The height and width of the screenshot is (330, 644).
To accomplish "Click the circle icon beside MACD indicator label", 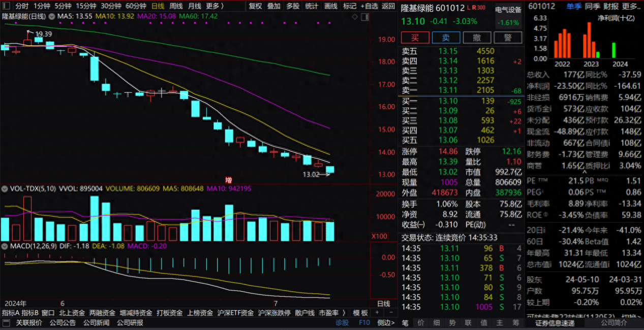I will pos(5,246).
